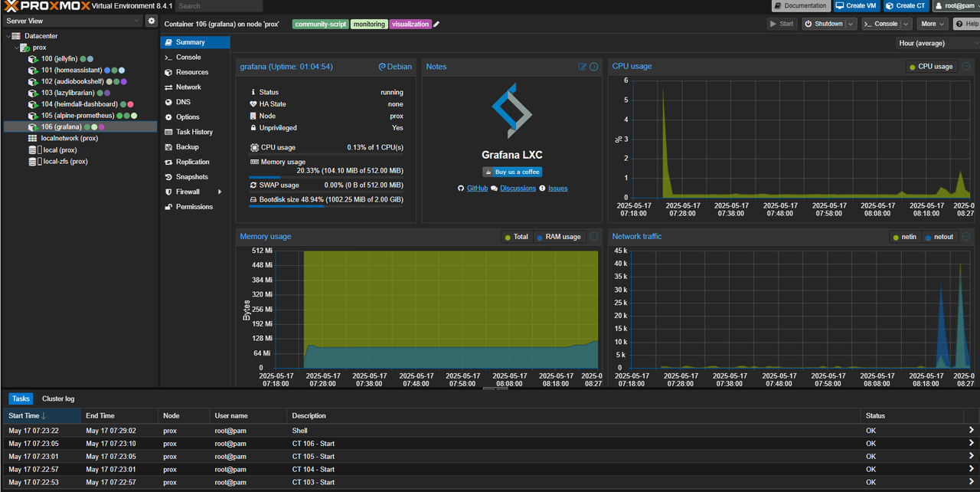Click the Proxmox logo

[46, 5]
